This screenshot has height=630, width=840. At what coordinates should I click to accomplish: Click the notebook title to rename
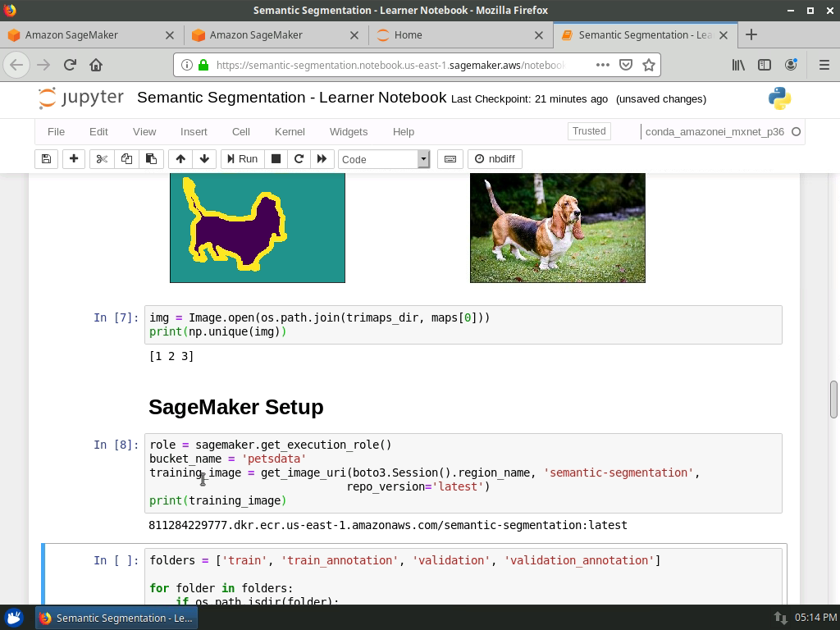(x=291, y=98)
